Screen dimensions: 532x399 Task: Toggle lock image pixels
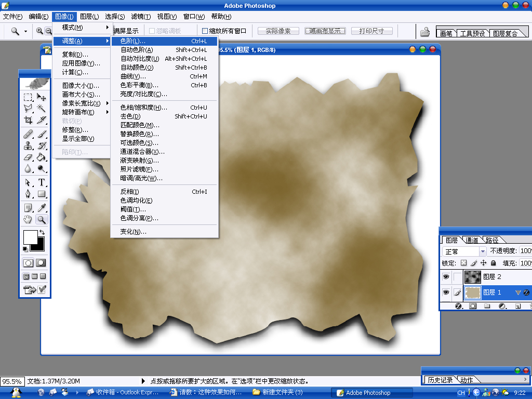(474, 263)
